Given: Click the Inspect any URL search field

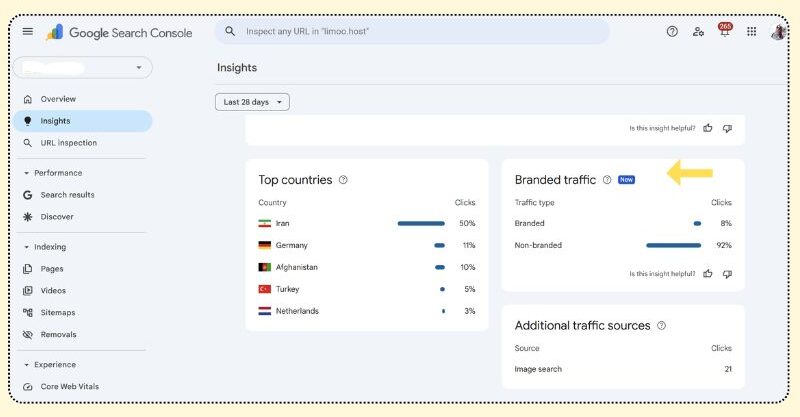Looking at the screenshot, I should coord(412,32).
